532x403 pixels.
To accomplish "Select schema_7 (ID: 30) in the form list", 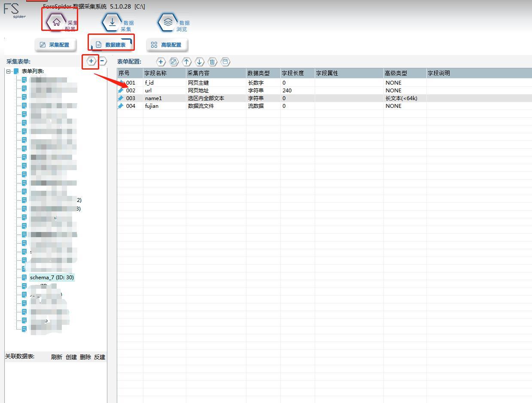I will click(x=52, y=278).
